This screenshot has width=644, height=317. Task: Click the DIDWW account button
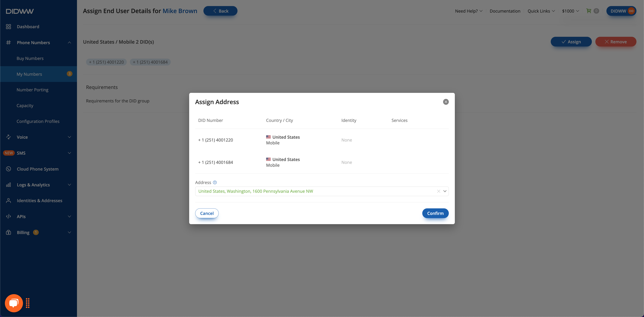tap(621, 11)
